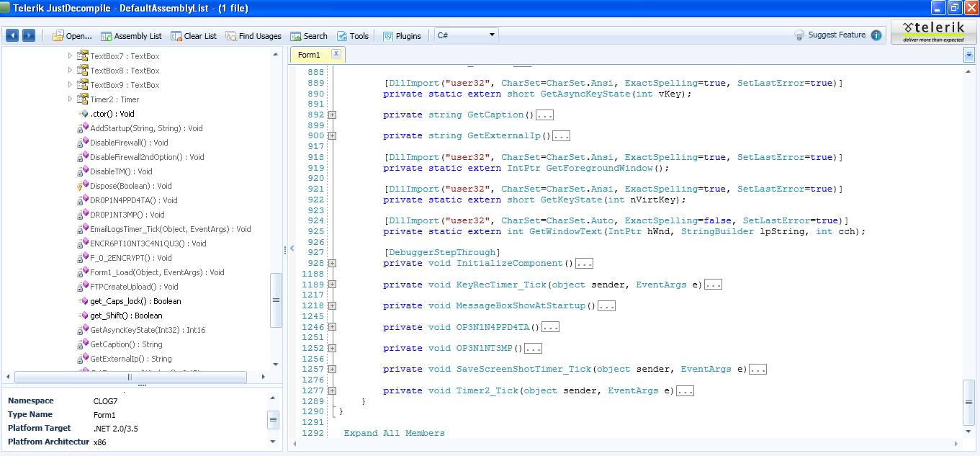980x456 pixels.
Task: Select DisableFirewall2ndOption() method
Action: (x=147, y=157)
